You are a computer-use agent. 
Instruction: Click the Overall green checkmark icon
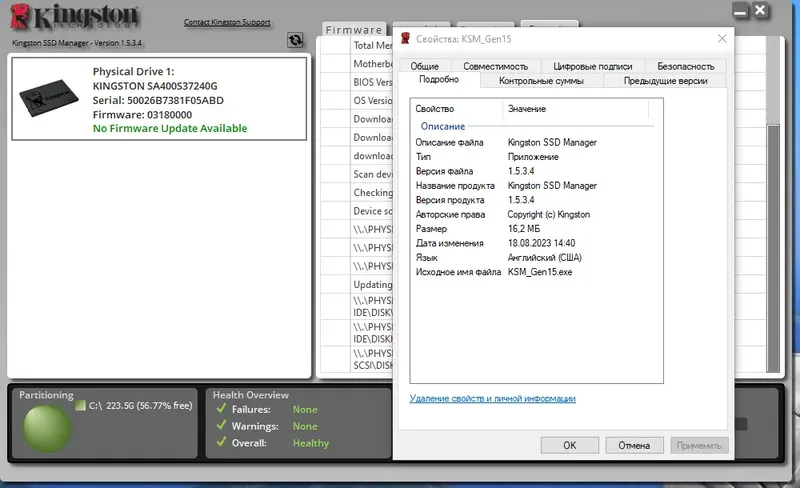click(x=221, y=442)
